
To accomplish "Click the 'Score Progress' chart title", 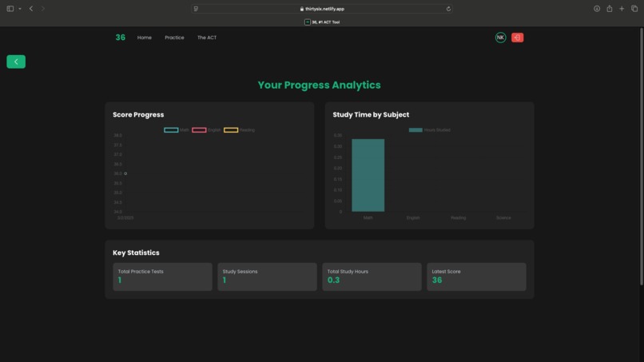I will [x=138, y=114].
